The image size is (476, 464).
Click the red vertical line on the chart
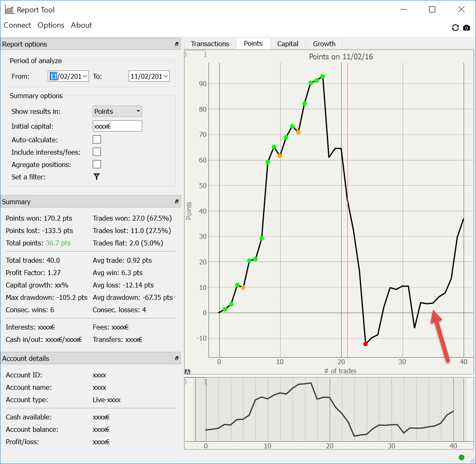(347, 210)
